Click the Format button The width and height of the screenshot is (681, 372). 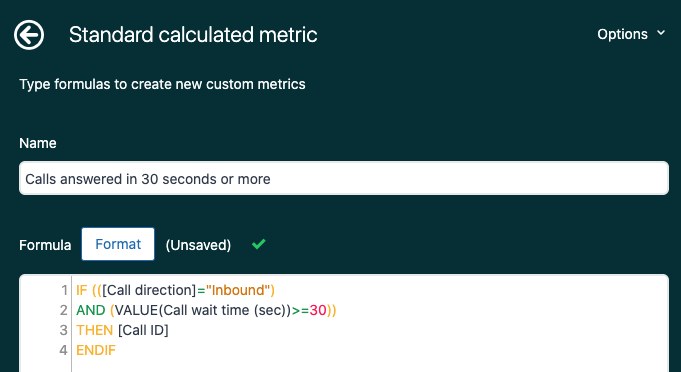click(118, 244)
